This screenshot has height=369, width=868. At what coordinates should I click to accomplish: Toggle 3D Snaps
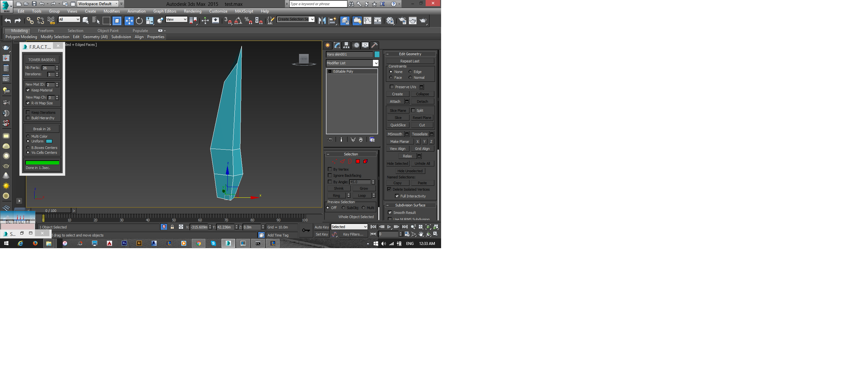pos(228,21)
